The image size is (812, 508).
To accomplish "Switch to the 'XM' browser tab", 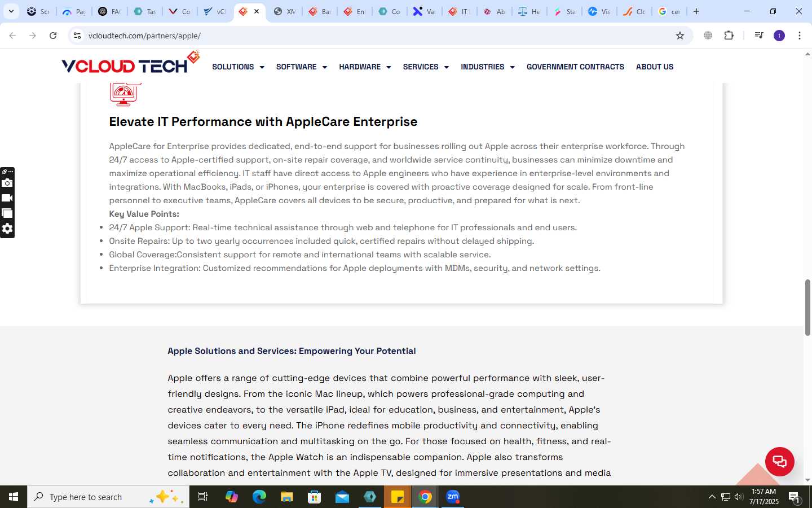I will click(284, 11).
